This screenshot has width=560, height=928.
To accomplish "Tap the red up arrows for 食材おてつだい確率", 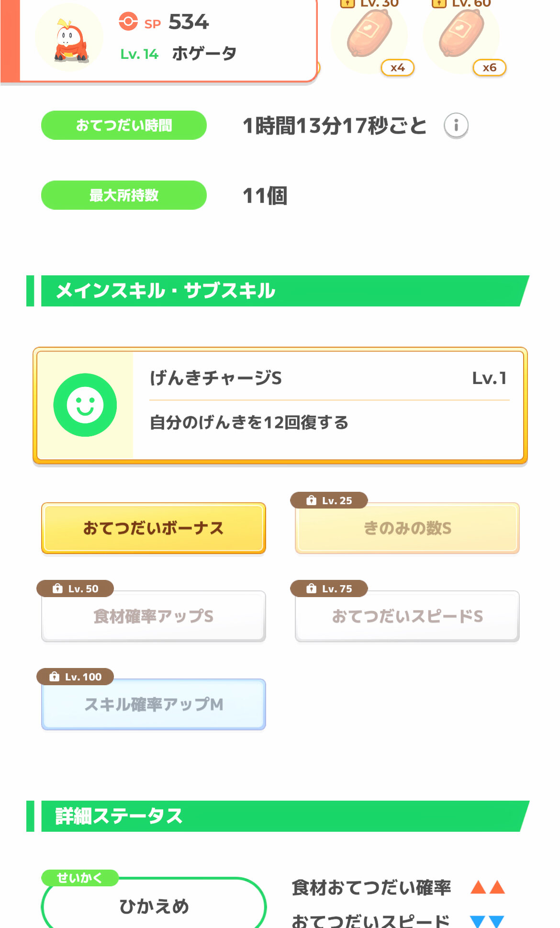I will coord(488,887).
